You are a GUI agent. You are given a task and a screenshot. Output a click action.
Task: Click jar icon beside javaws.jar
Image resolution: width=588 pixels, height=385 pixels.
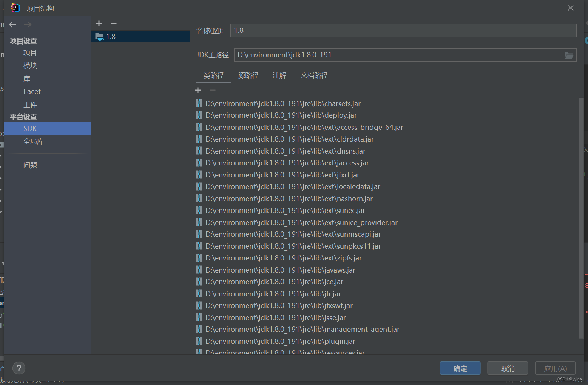[x=199, y=270]
